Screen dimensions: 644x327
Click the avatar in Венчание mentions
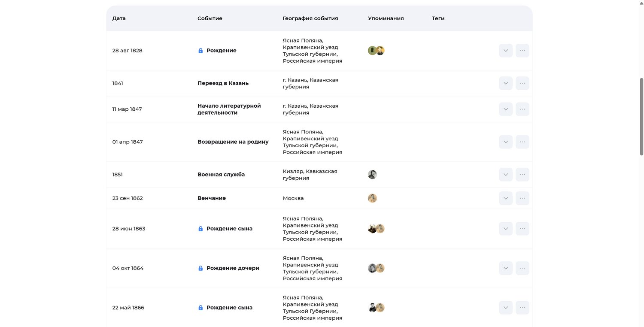click(372, 198)
